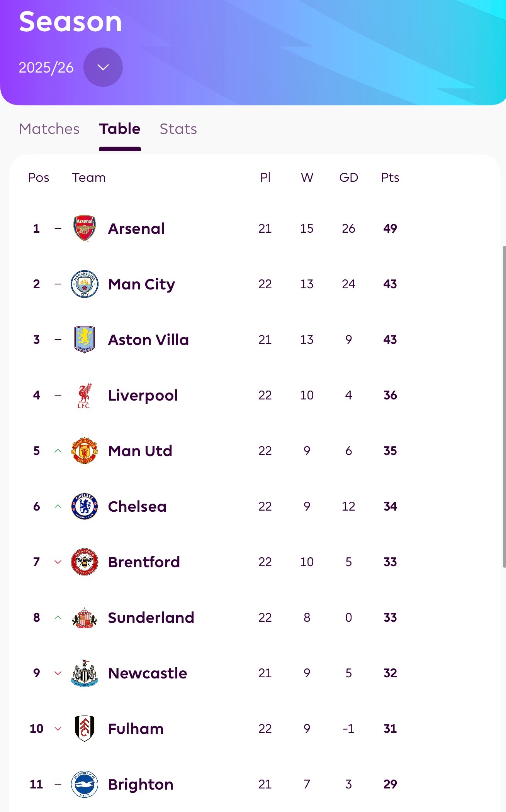Tap the Chelsea lion badge
This screenshot has height=812, width=506.
[x=85, y=506]
